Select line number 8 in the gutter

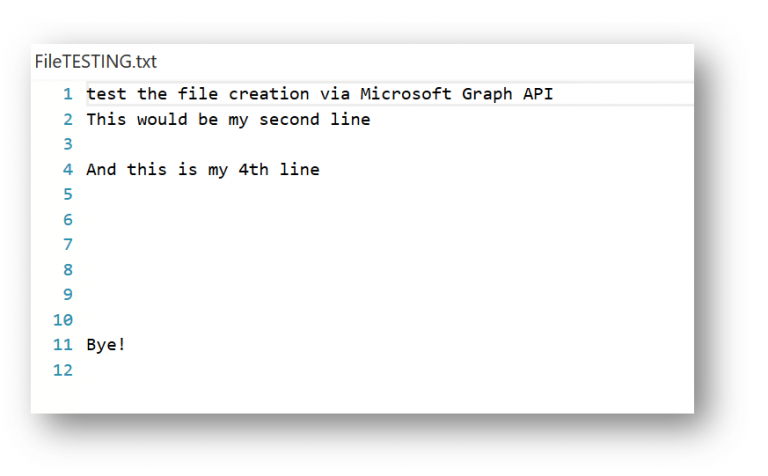click(68, 270)
